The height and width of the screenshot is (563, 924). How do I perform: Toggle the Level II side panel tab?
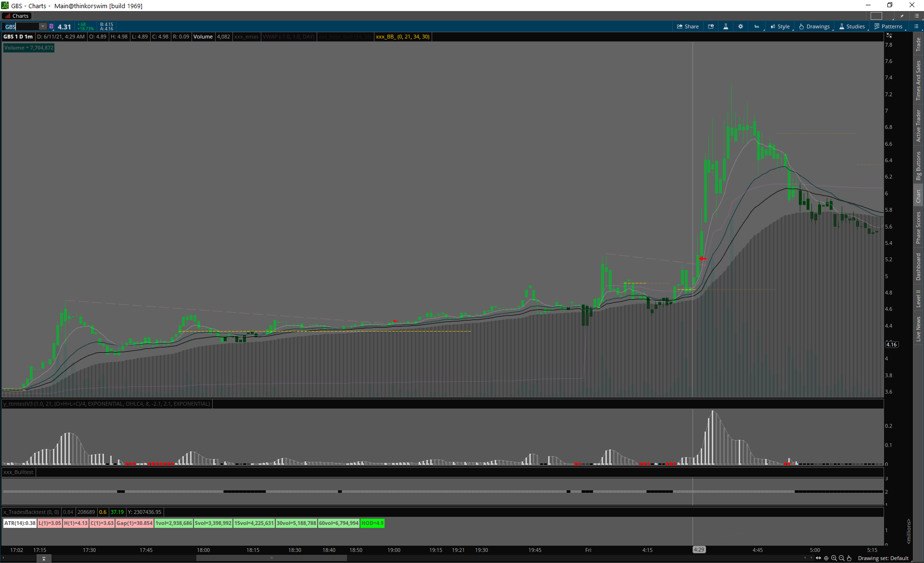point(918,298)
